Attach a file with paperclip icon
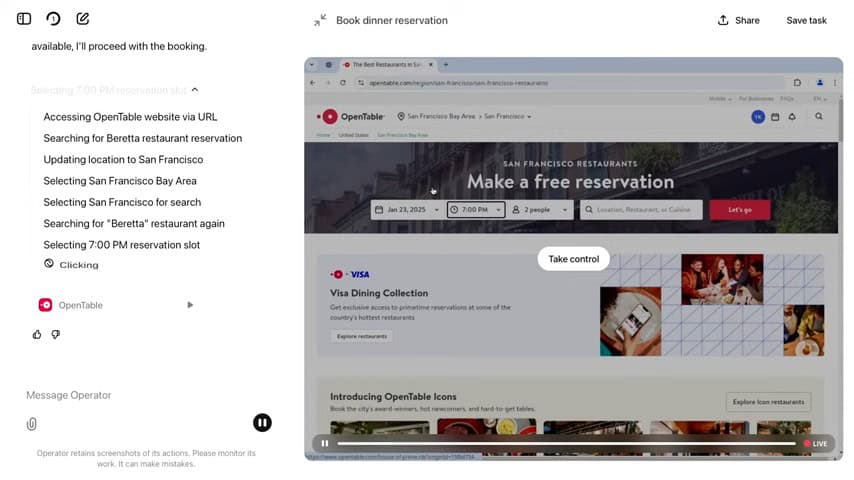This screenshot has width=854, height=480. 32,424
